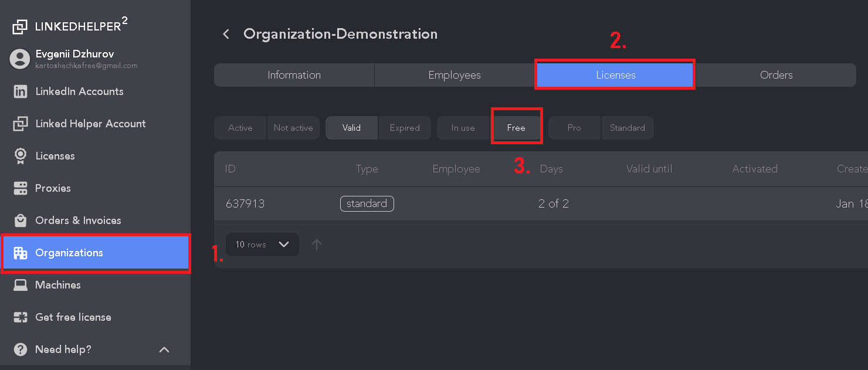Open Organizations in the sidebar
868x370 pixels.
click(96, 253)
